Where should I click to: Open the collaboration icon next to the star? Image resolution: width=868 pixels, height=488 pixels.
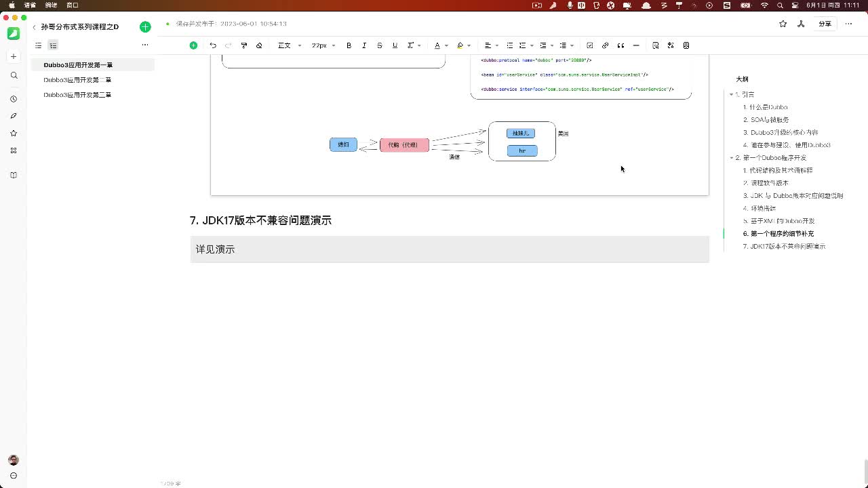click(801, 24)
